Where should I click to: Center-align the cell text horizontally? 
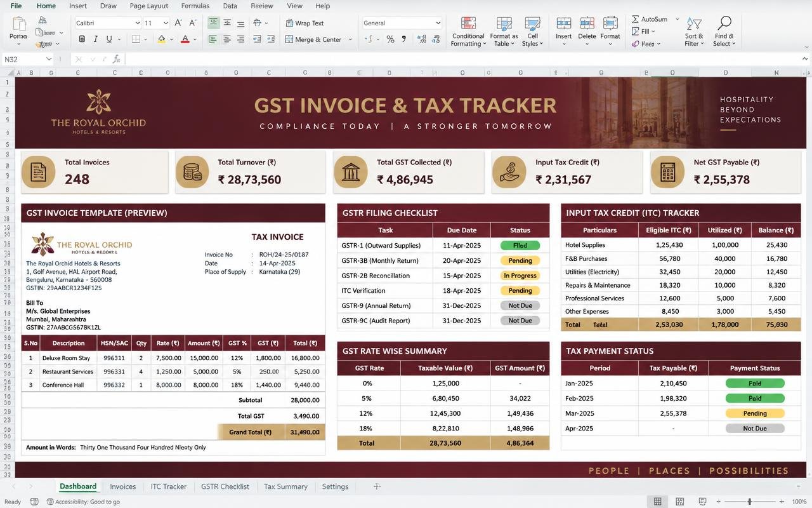227,39
